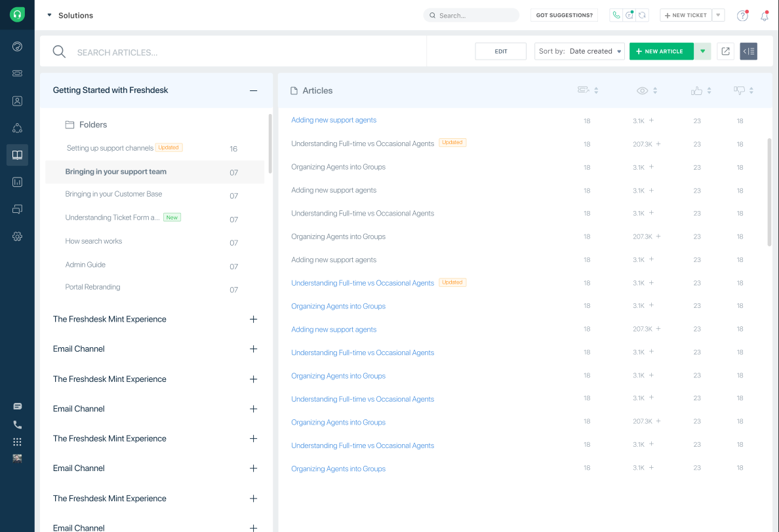The image size is (779, 532).
Task: Select Bringing in your Customer Base folder
Action: 155,195
